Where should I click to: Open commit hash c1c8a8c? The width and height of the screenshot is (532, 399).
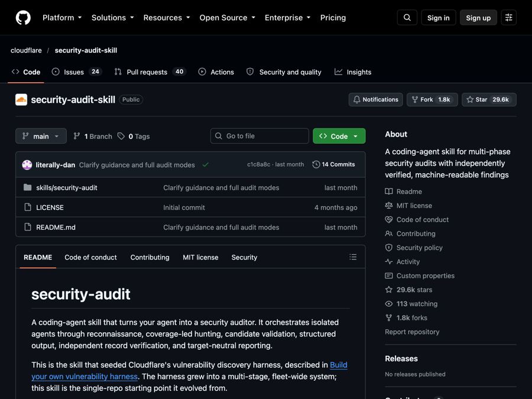pyautogui.click(x=258, y=164)
